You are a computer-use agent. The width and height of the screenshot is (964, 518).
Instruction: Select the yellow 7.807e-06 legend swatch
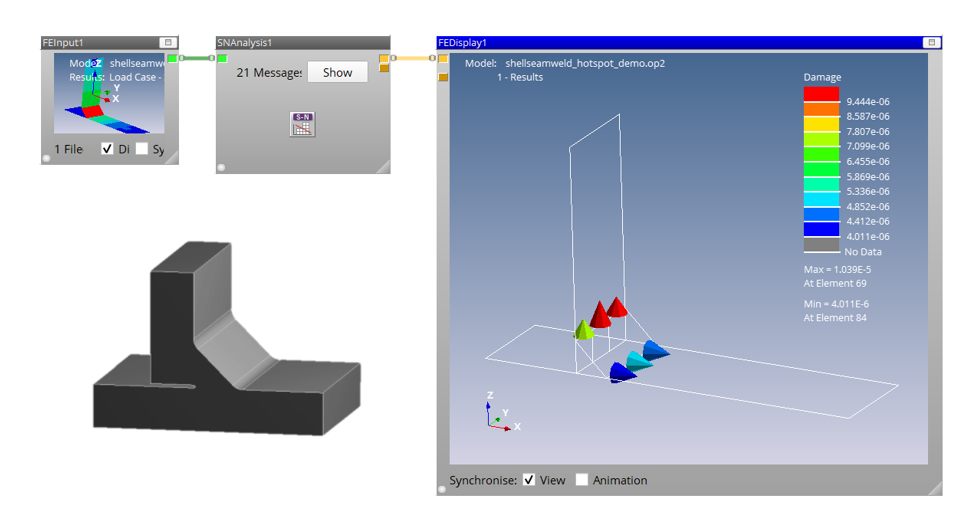(x=821, y=124)
